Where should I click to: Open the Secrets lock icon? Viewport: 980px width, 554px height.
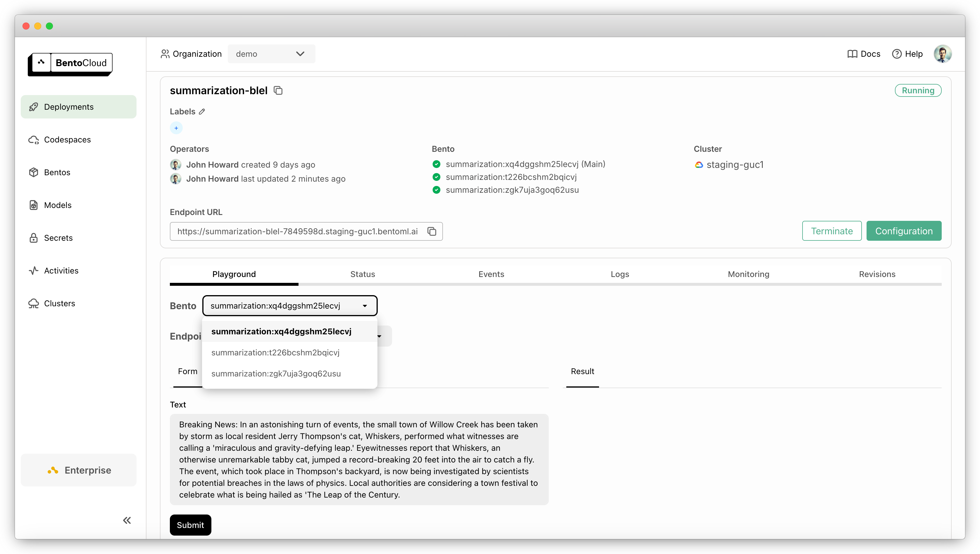[34, 238]
